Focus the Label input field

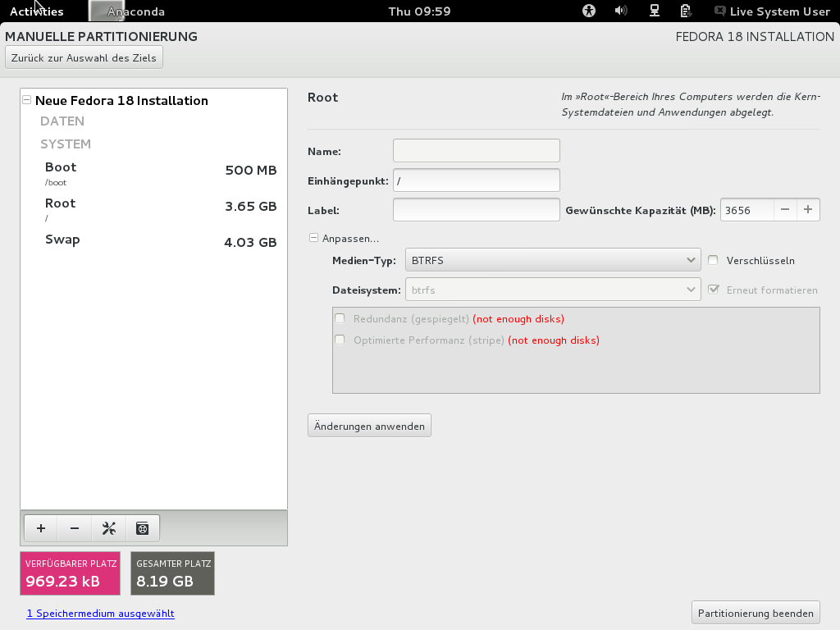pyautogui.click(x=477, y=209)
